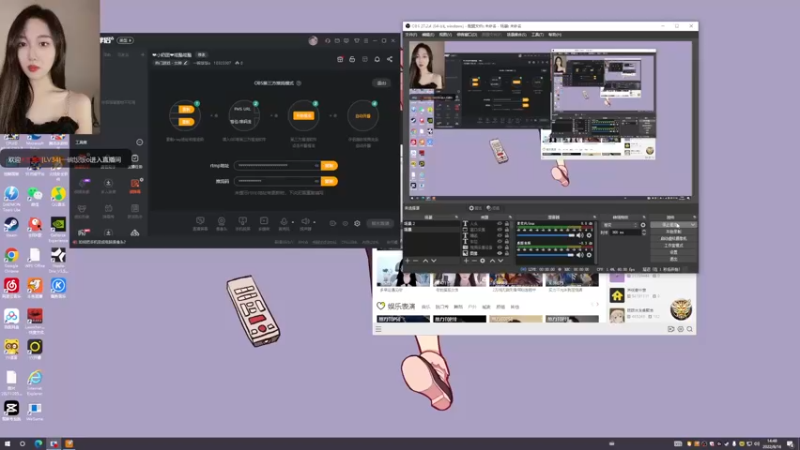The image size is (800, 450).
Task: Expand the arrow on OBS stop streaming button
Action: pos(693,225)
